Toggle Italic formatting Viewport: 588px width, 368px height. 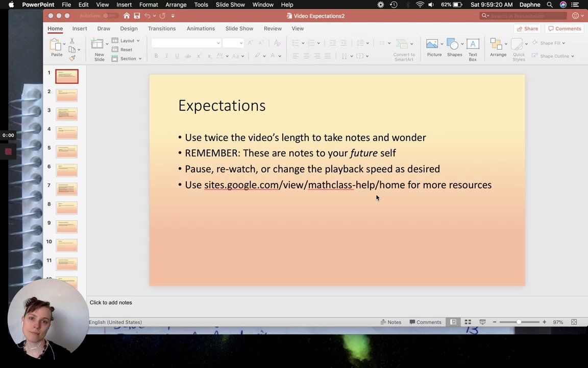(x=166, y=56)
